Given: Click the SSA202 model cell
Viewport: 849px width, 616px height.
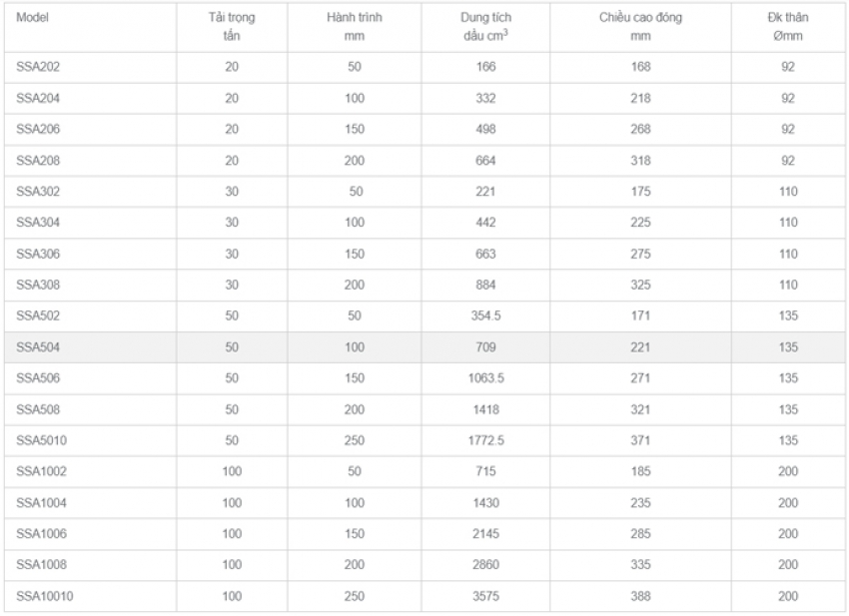Looking at the screenshot, I should [x=34, y=67].
